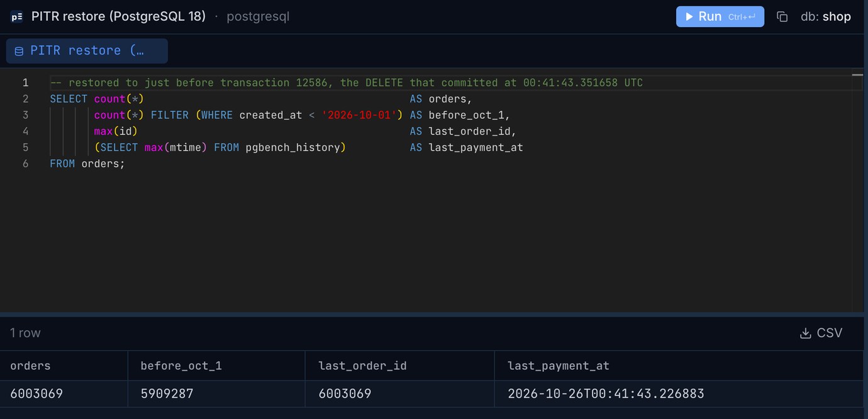Click pgbench_history in the subquery
The image size is (868, 419).
coord(292,147)
